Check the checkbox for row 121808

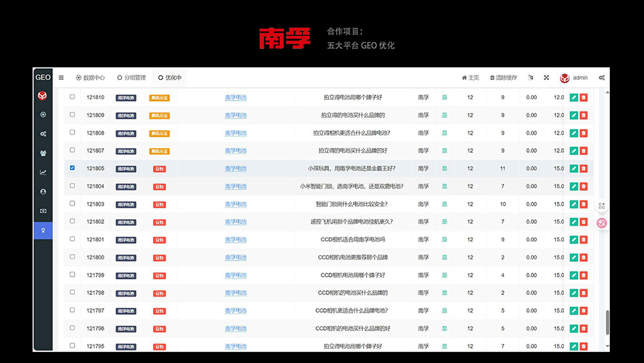[72, 132]
